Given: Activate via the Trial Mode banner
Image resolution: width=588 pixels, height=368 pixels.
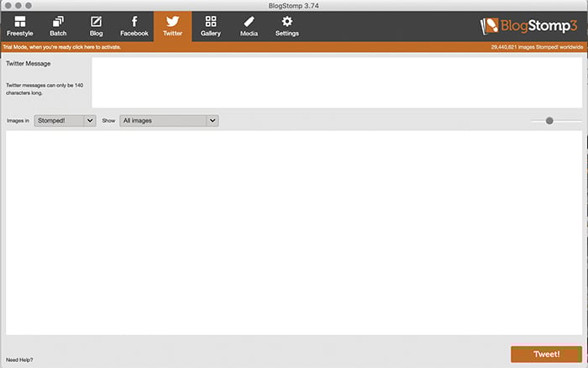Looking at the screenshot, I should [x=62, y=47].
